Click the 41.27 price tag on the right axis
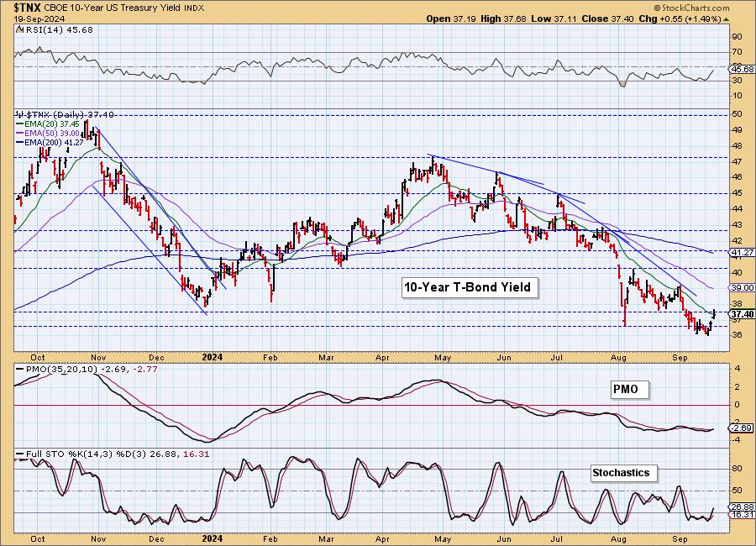The height and width of the screenshot is (546, 756). [x=743, y=253]
